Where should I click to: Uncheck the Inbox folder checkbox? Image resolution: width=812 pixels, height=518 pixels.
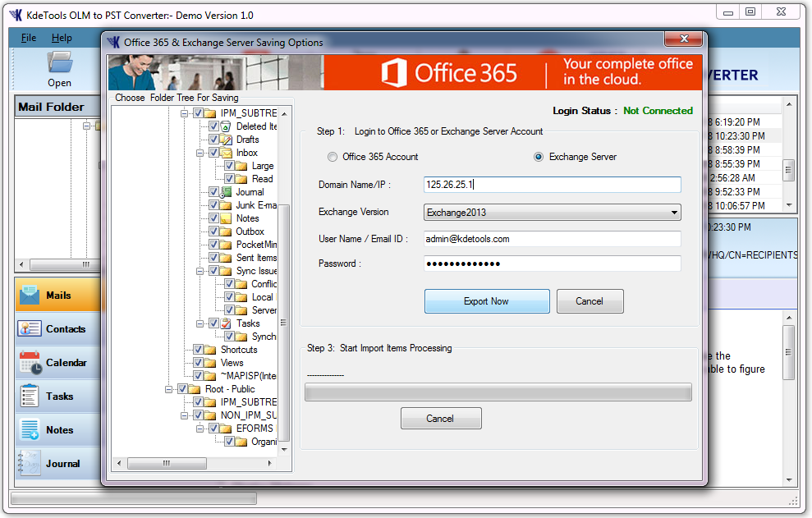coord(213,153)
